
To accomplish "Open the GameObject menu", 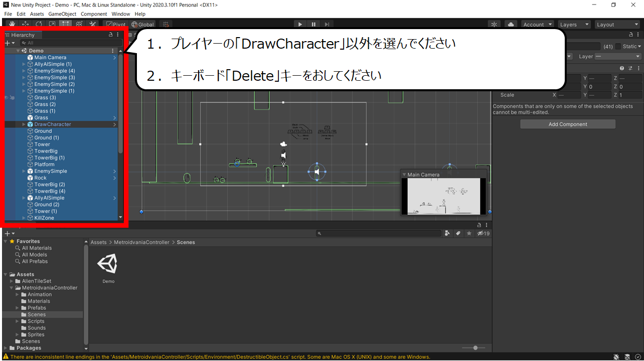I will (x=62, y=14).
